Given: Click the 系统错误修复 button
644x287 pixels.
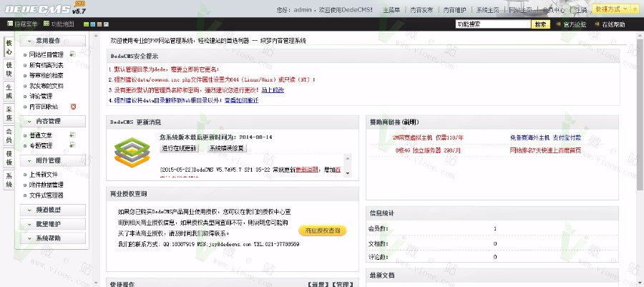Looking at the screenshot, I should point(227,148).
